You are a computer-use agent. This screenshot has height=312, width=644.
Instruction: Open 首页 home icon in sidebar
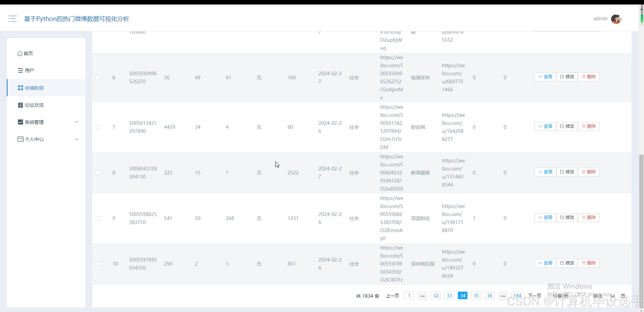[20, 53]
